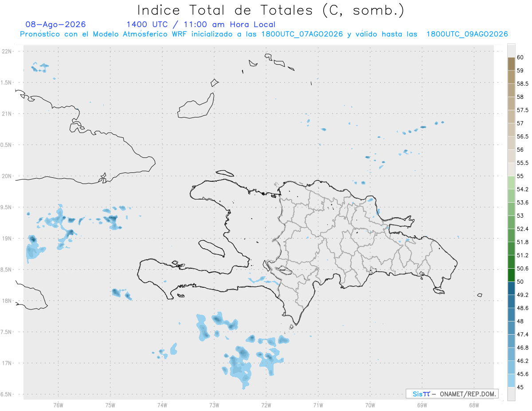Click the colorbar value "51.8"
The width and height of the screenshot is (532, 411).
pyautogui.click(x=523, y=242)
